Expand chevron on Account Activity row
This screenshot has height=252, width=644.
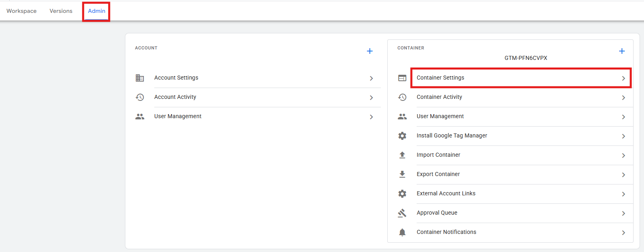pos(371,98)
